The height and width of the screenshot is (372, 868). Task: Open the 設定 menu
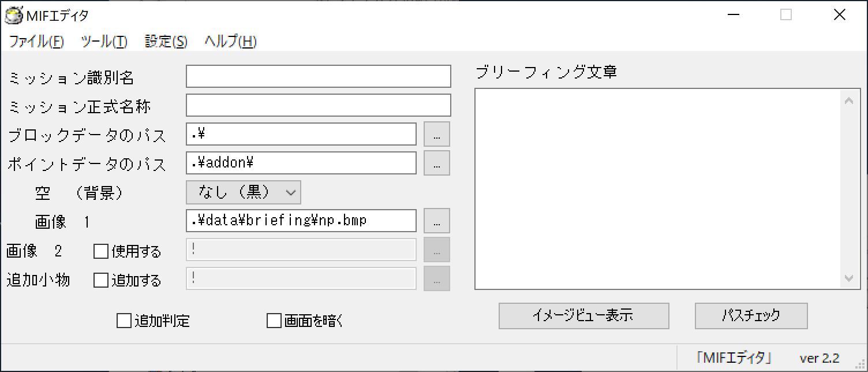(166, 42)
